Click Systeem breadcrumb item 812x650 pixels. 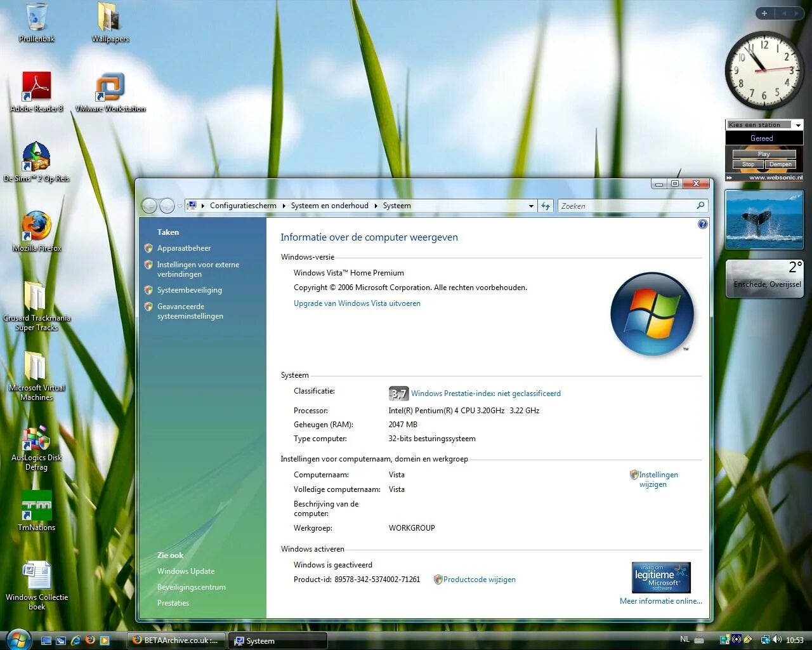coord(396,206)
